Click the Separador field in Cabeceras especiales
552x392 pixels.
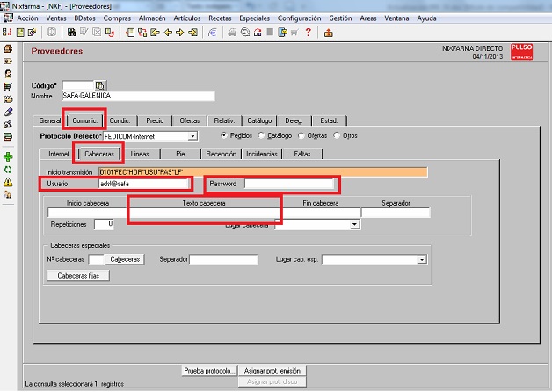(224, 259)
